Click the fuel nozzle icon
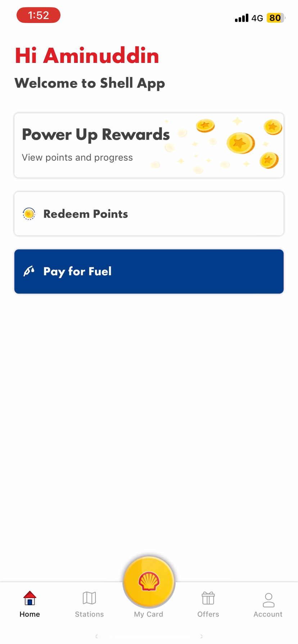298x644 pixels. pos(29,271)
